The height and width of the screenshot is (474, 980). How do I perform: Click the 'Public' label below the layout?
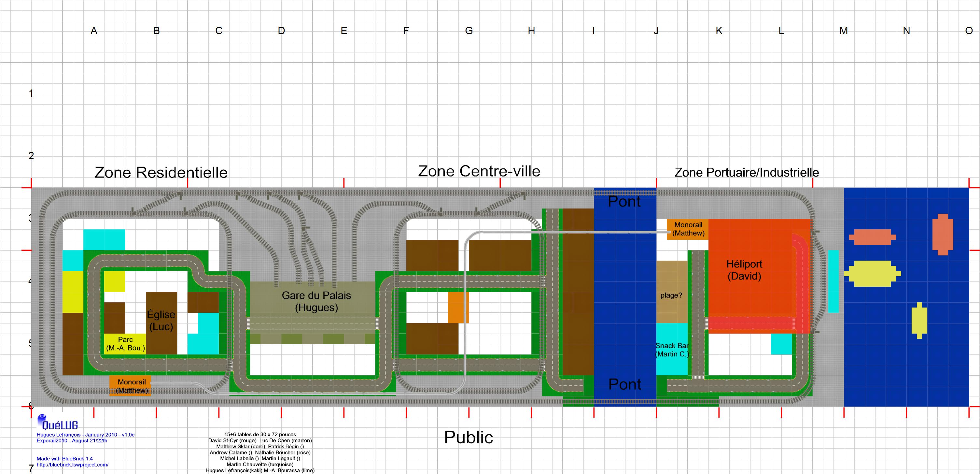coord(468,438)
